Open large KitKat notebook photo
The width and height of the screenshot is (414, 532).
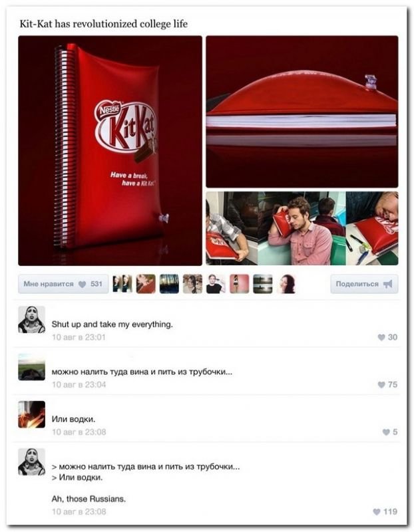110,151
